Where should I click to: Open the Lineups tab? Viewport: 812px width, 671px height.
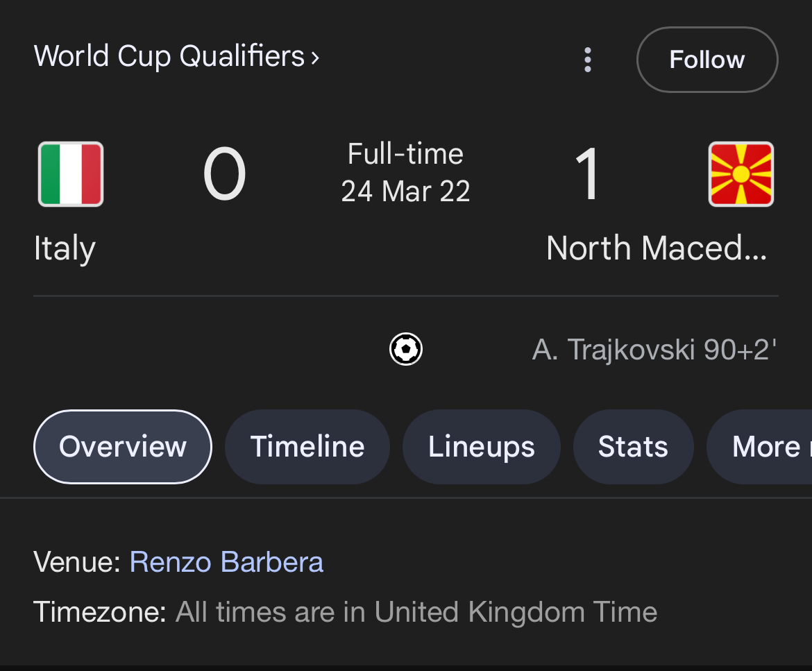pos(481,447)
